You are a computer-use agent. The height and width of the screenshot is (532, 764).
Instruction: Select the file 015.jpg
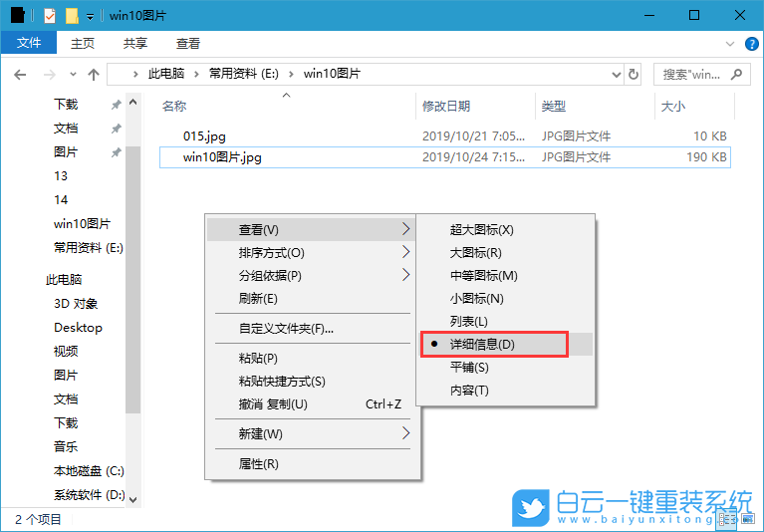click(x=445, y=135)
